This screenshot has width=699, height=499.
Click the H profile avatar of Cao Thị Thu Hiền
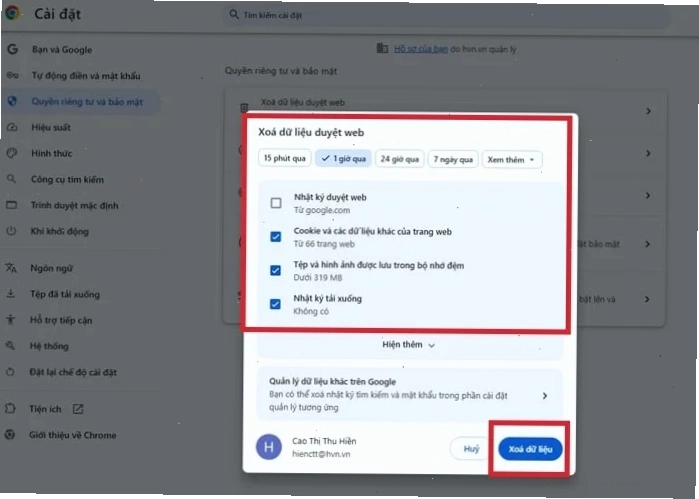pyautogui.click(x=269, y=447)
